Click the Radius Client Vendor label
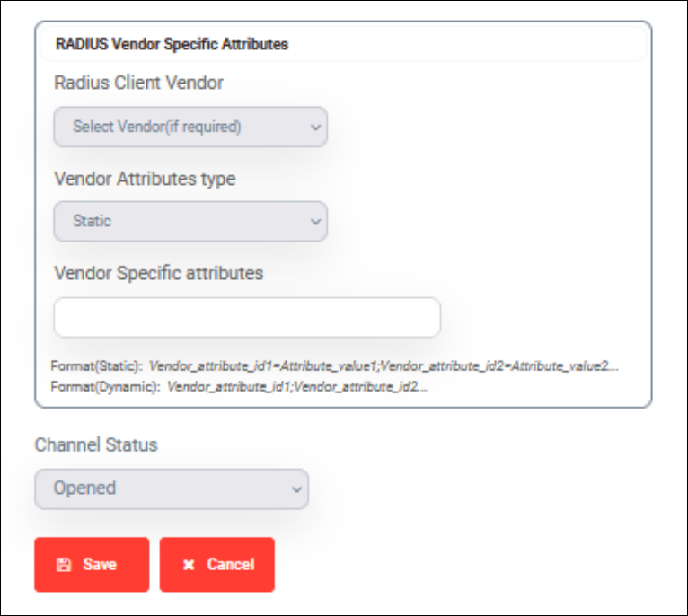Image resolution: width=688 pixels, height=616 pixels. (x=138, y=83)
